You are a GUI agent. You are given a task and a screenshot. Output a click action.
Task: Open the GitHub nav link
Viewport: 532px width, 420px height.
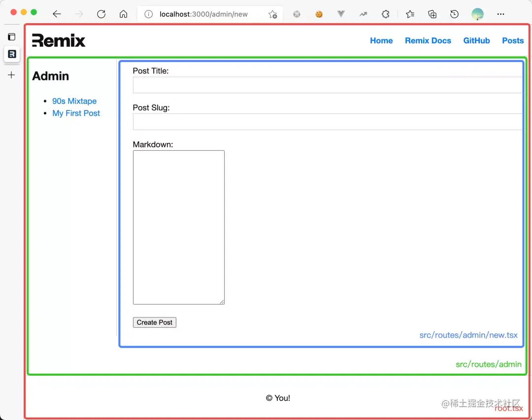point(476,41)
